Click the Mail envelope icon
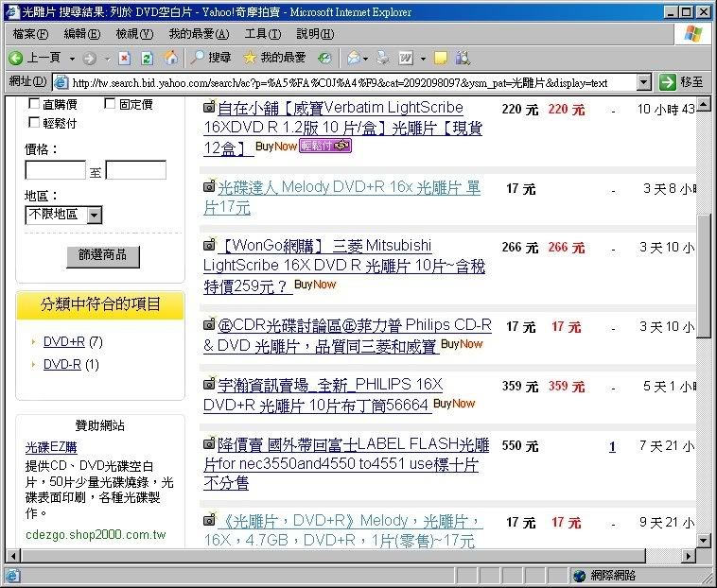The image size is (717, 588). (354, 58)
